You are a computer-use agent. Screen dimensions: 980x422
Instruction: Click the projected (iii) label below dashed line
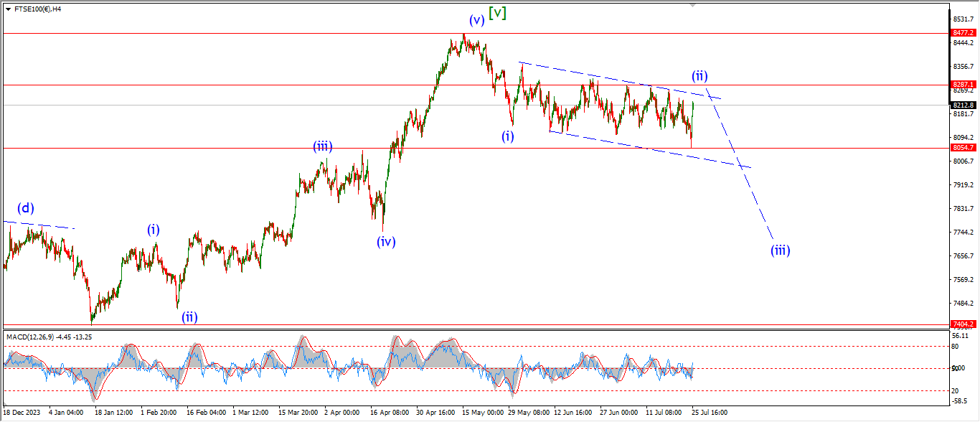[780, 250]
